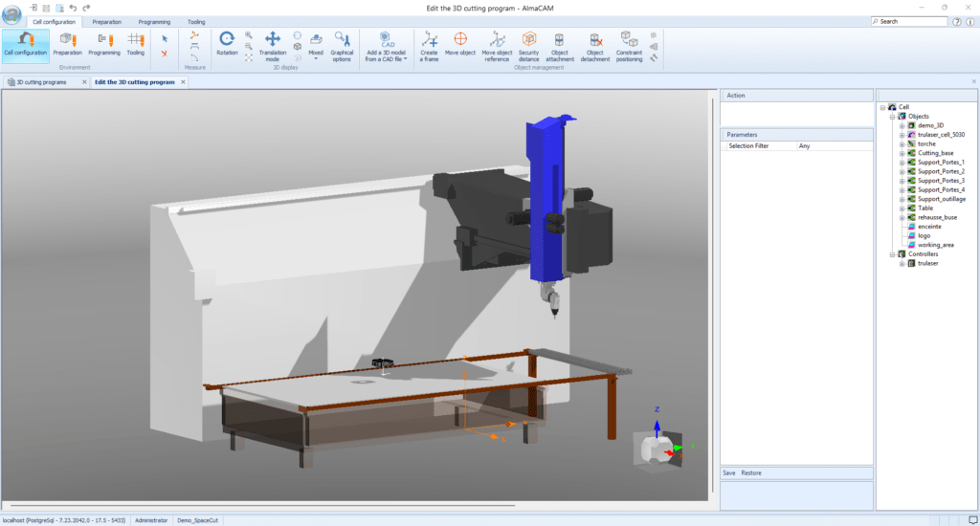Select the working_area item in tree
Viewport: 980px width, 526px height.
coord(935,245)
